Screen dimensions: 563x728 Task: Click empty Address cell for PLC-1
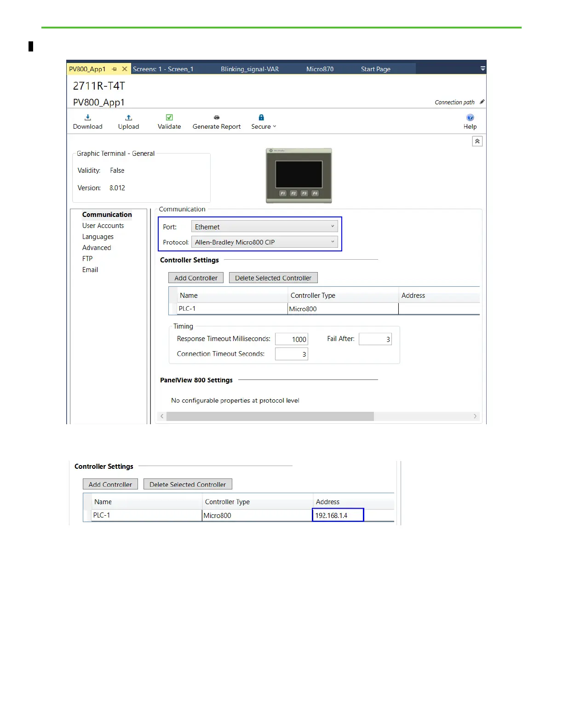coord(439,308)
